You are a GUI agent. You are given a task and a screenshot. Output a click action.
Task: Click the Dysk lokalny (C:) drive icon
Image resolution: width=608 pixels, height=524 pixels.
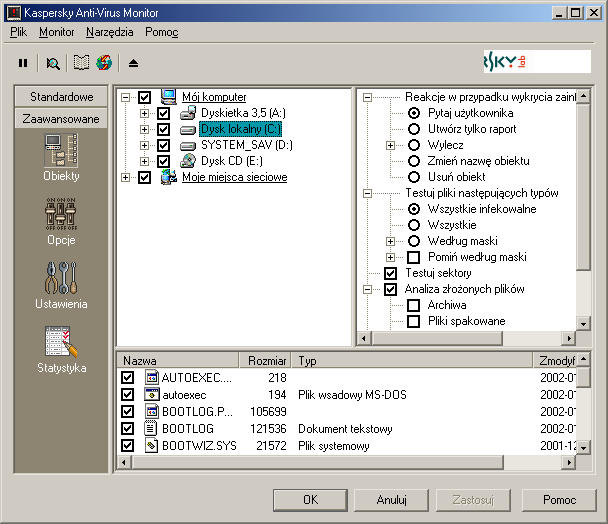coord(188,130)
